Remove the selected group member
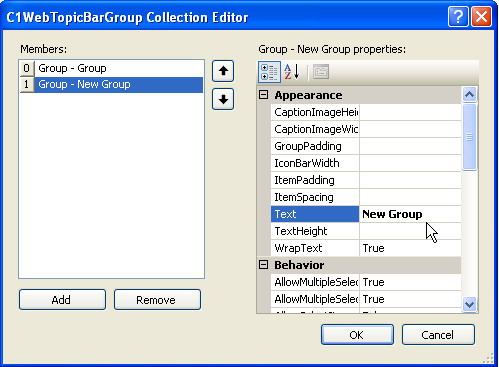 click(x=157, y=300)
